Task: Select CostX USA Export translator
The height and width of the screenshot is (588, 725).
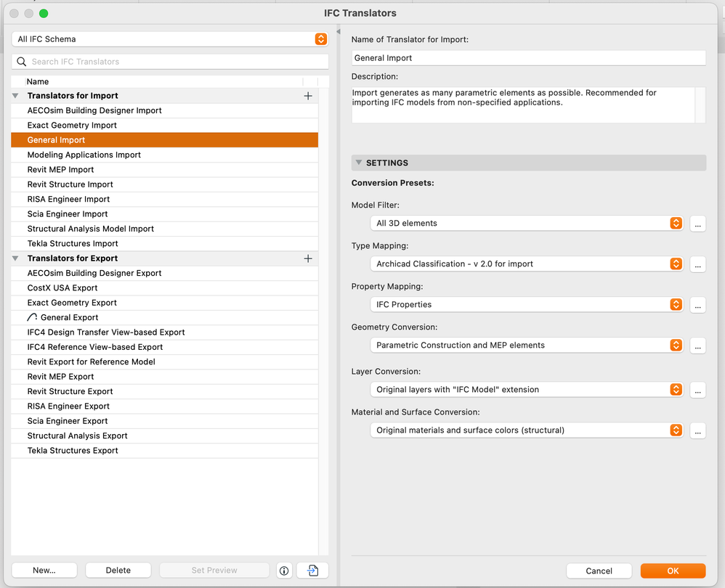Action: click(x=165, y=287)
